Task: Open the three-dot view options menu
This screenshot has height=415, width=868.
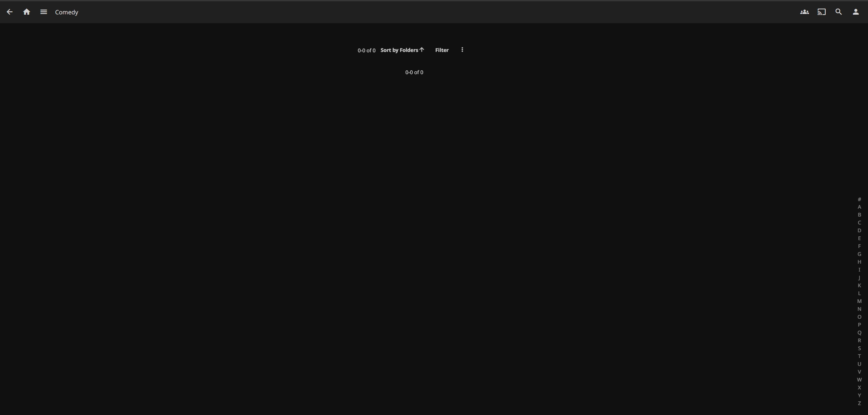Action: tap(462, 50)
